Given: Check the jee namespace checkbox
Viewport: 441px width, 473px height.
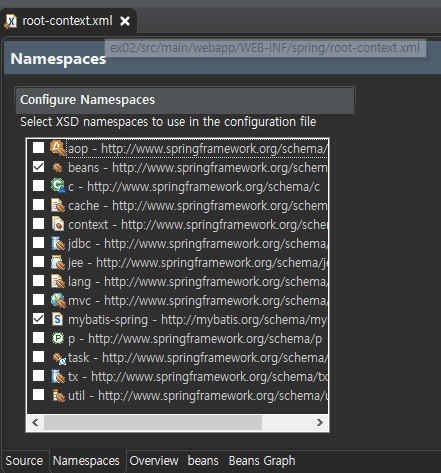Looking at the screenshot, I should (x=38, y=262).
